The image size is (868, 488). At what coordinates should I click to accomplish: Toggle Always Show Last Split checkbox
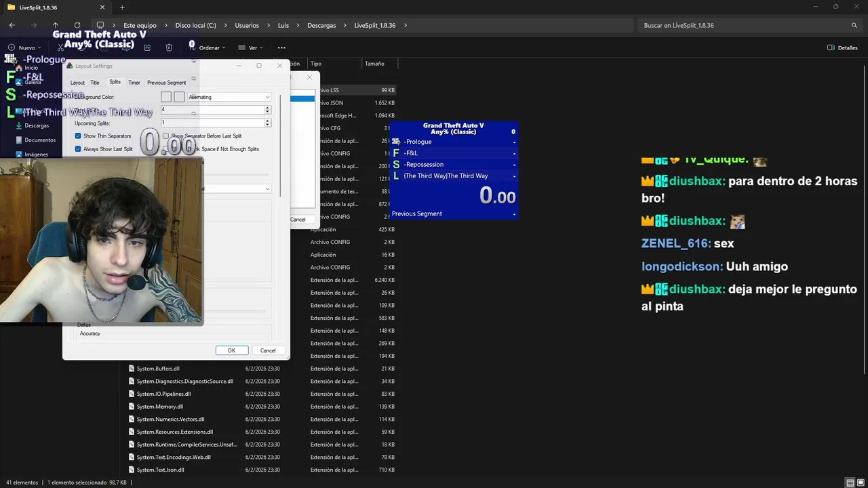[78, 149]
